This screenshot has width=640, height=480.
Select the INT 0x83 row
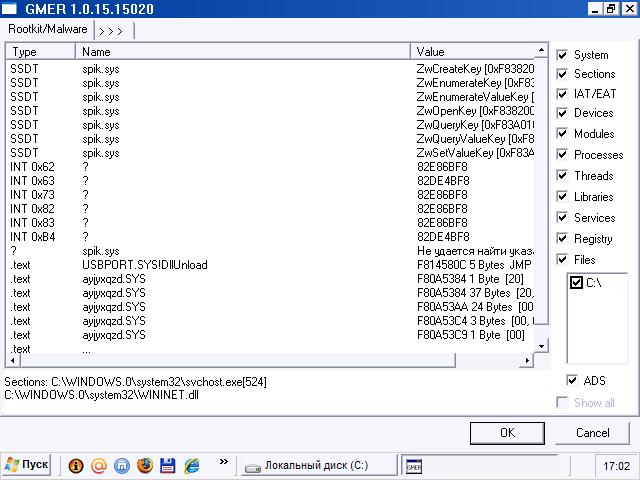(x=270, y=223)
